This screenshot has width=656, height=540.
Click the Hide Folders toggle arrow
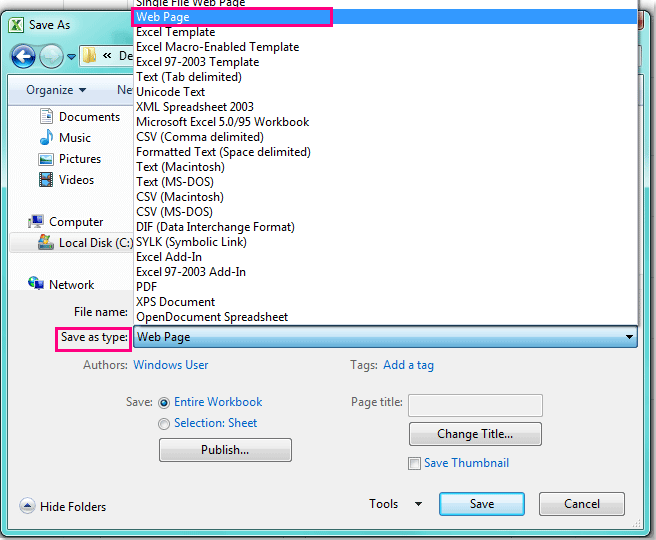click(x=27, y=507)
